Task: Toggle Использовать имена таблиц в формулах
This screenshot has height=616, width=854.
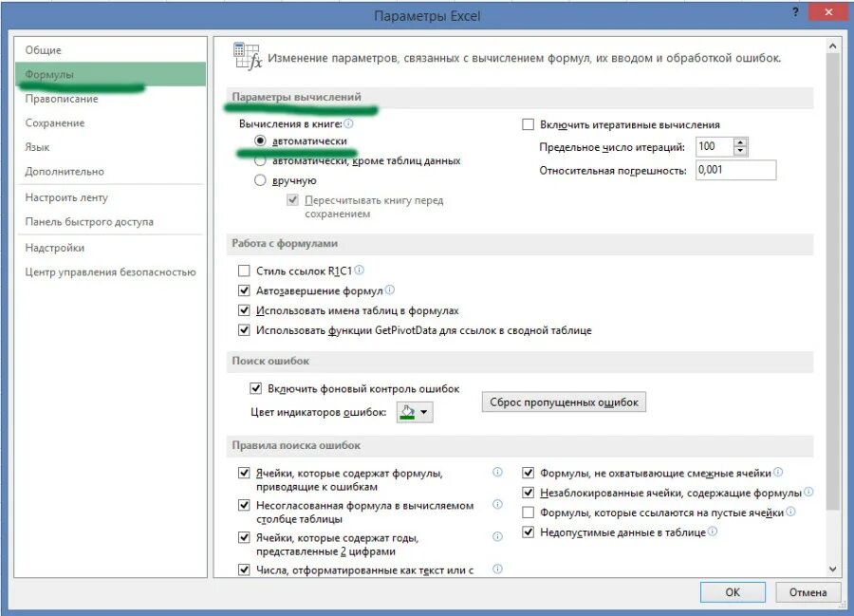Action: 244,310
